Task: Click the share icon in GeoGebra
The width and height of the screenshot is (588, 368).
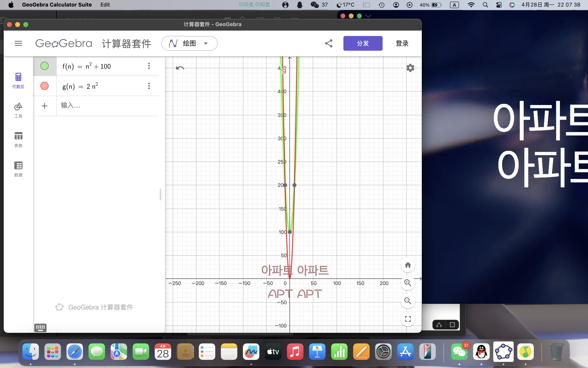Action: [329, 43]
